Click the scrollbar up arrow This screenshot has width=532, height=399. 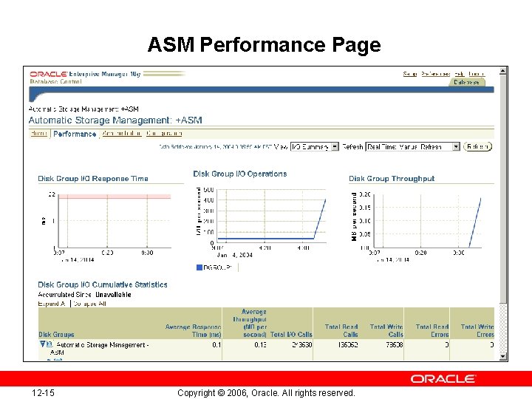[503, 71]
